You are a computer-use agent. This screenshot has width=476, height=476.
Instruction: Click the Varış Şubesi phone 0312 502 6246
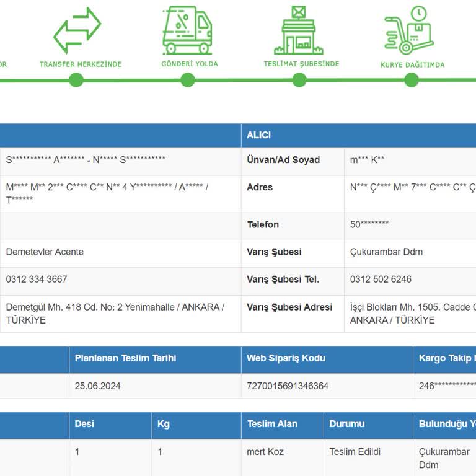point(381,280)
